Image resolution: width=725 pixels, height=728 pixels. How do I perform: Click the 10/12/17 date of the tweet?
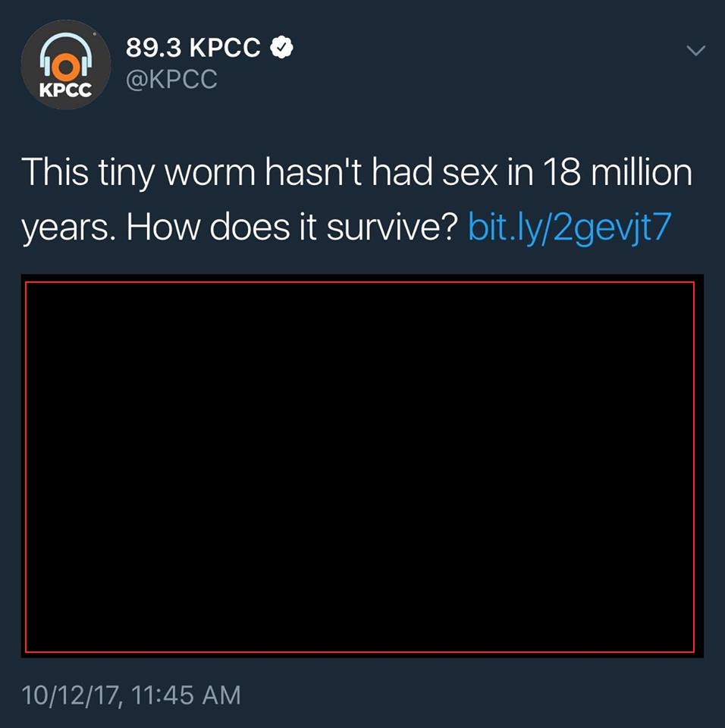coord(71,695)
